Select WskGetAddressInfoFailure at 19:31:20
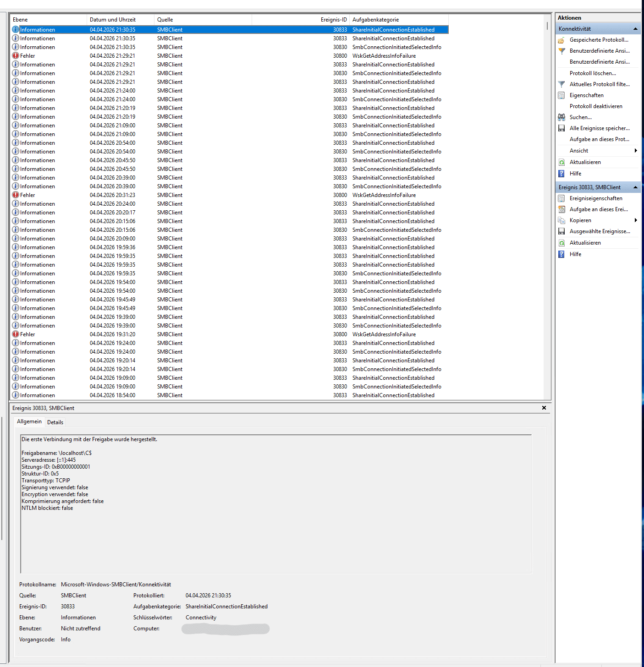644x667 pixels. pos(384,334)
